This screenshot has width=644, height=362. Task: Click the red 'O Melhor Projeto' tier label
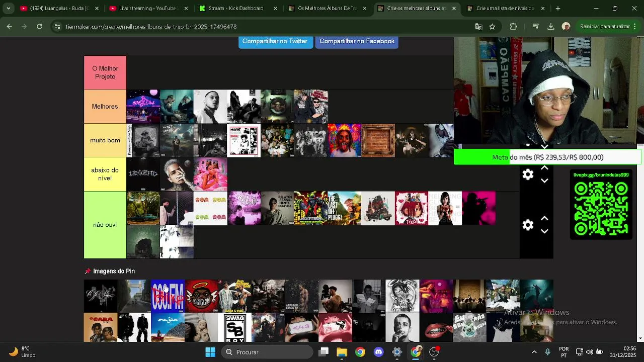coord(105,72)
